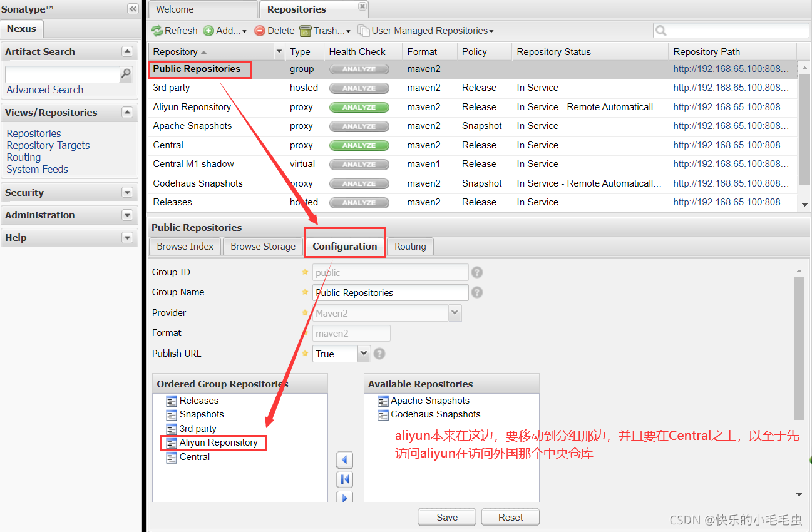Expand the Security panel
The height and width of the screenshot is (532, 812).
click(127, 193)
